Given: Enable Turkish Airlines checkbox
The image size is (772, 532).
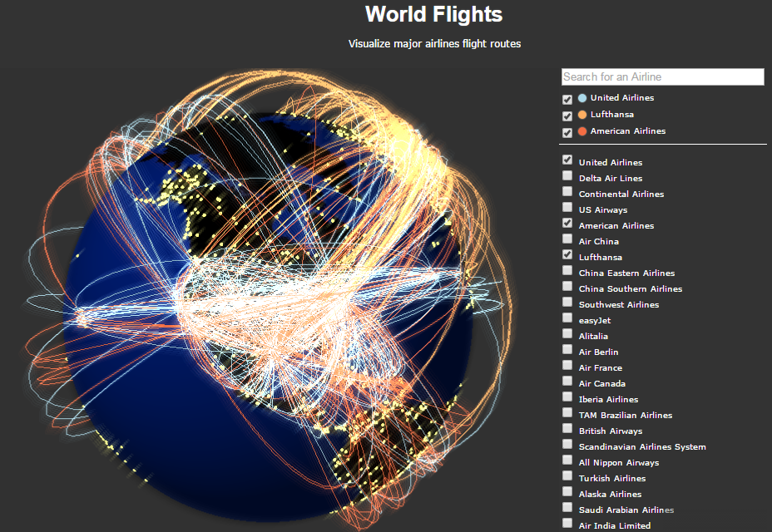Looking at the screenshot, I should point(567,476).
